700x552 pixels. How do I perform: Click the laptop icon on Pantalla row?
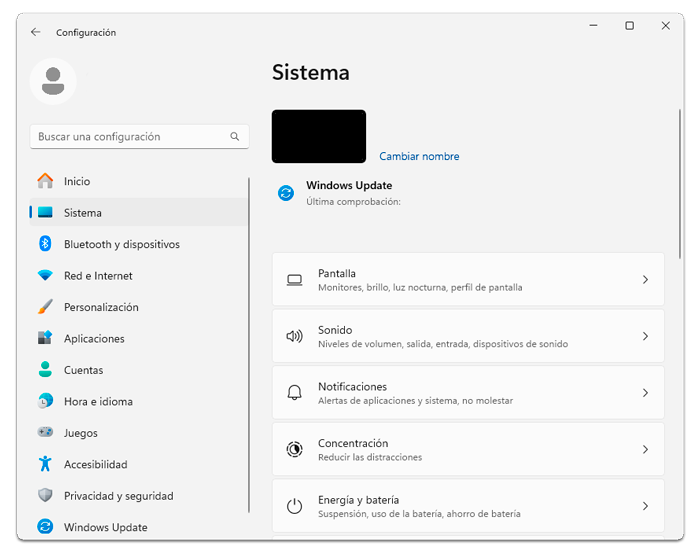[295, 280]
